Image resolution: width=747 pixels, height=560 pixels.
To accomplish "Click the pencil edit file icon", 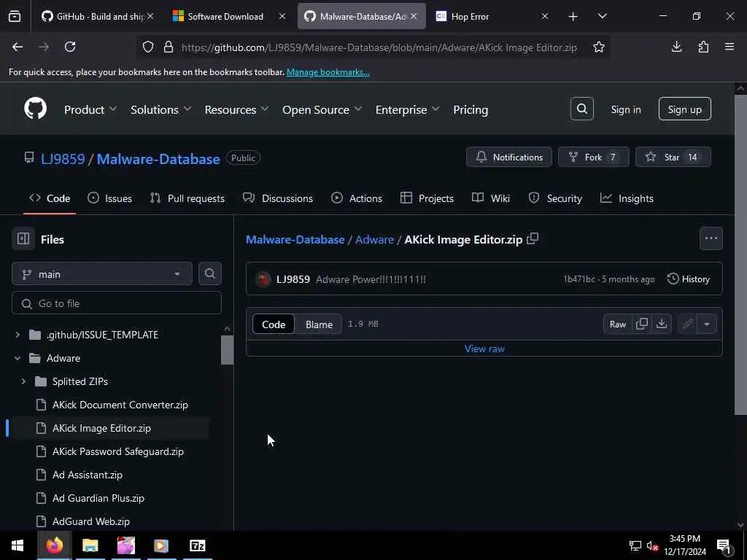I will pyautogui.click(x=687, y=324).
